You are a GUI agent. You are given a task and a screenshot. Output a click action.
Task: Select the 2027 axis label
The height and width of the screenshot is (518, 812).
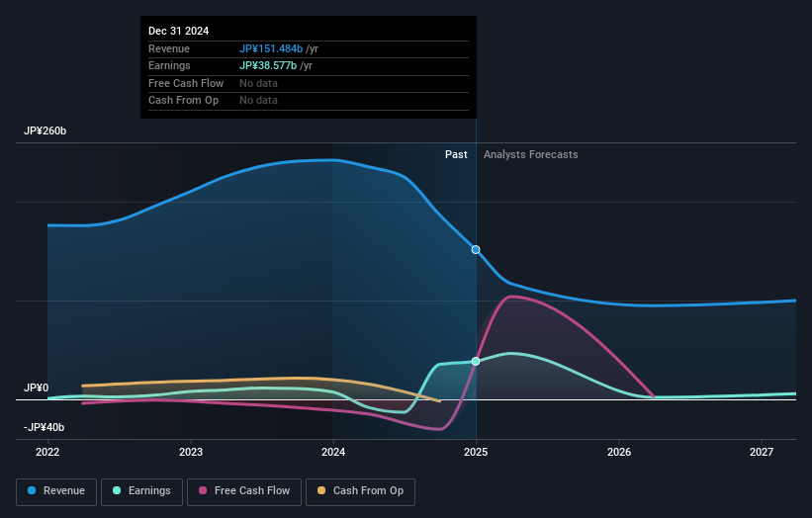[762, 452]
